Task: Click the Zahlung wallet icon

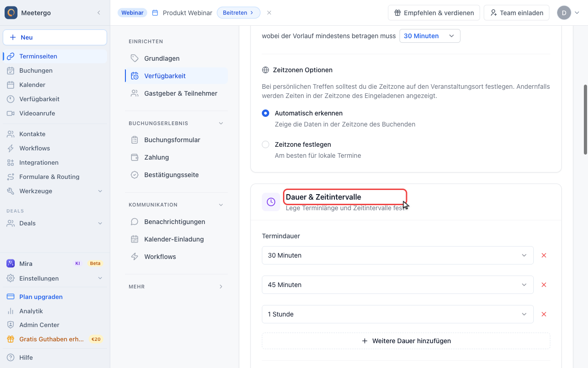Action: tap(135, 157)
